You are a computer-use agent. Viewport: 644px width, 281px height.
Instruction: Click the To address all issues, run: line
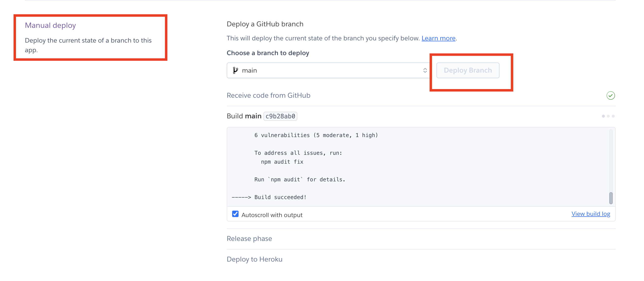pyautogui.click(x=298, y=153)
